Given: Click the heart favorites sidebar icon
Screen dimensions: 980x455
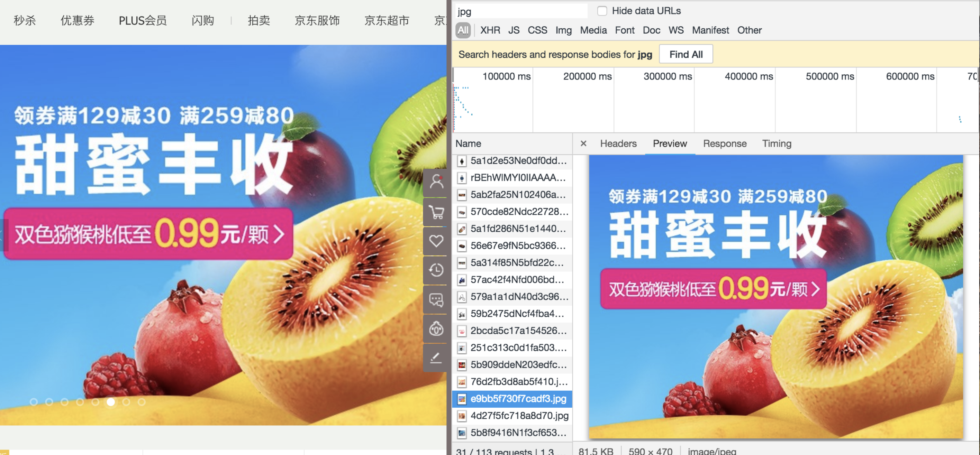Looking at the screenshot, I should pyautogui.click(x=436, y=241).
